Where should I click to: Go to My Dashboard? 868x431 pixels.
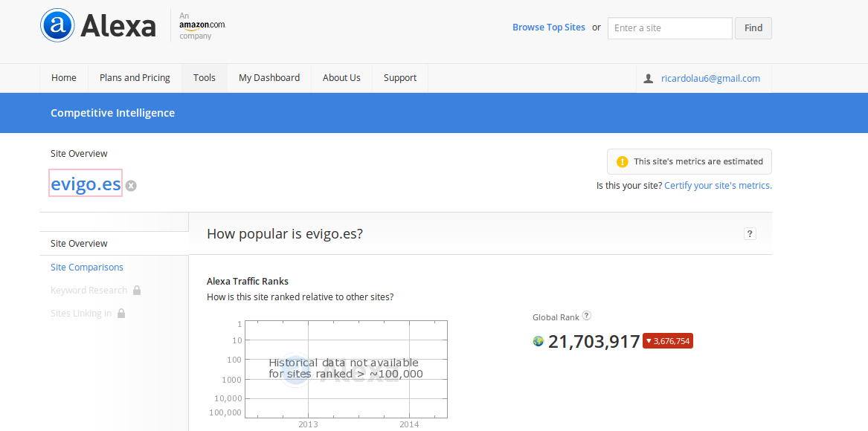tap(269, 78)
